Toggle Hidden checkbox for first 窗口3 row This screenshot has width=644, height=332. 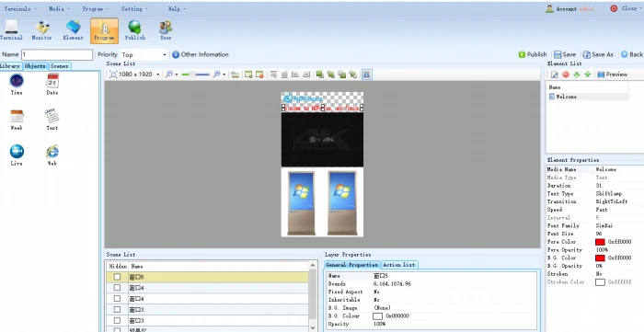117,309
